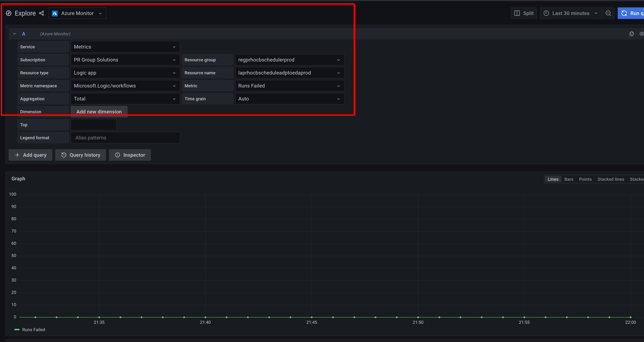
Task: Toggle the Runs Failed legend series color
Action: [17, 330]
